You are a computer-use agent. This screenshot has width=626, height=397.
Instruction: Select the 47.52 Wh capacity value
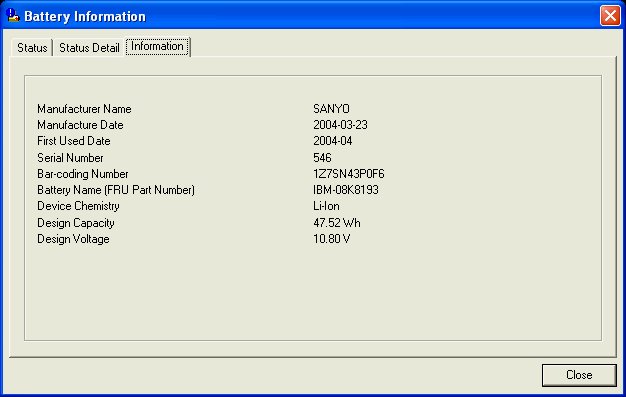click(337, 223)
